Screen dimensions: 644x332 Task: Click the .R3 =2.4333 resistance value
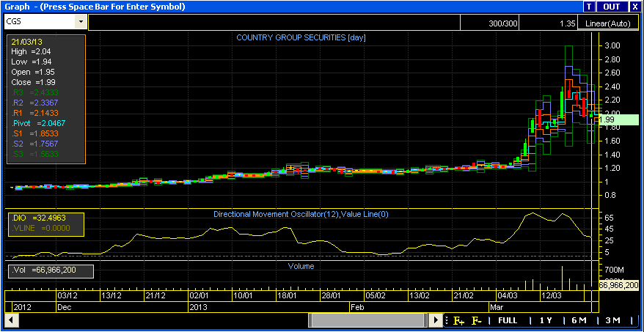tap(35, 92)
